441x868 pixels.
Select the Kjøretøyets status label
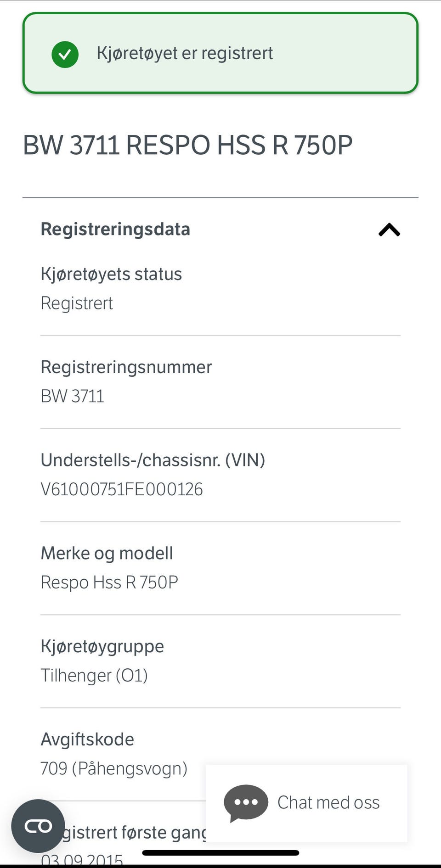pyautogui.click(x=111, y=274)
